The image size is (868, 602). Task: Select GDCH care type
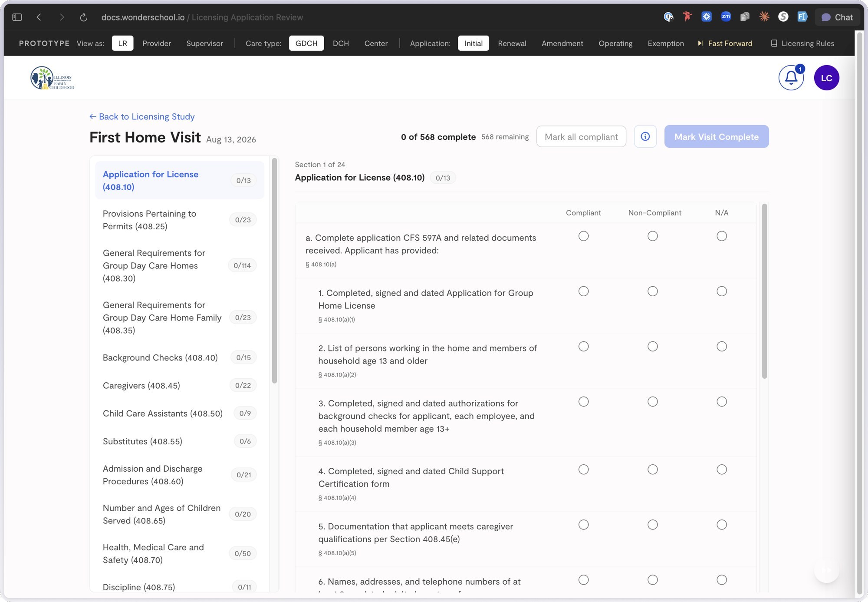tap(306, 43)
